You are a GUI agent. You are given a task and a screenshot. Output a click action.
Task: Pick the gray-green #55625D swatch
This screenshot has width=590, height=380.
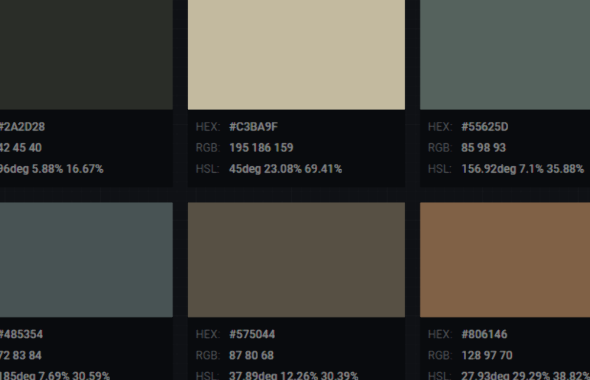point(505,55)
